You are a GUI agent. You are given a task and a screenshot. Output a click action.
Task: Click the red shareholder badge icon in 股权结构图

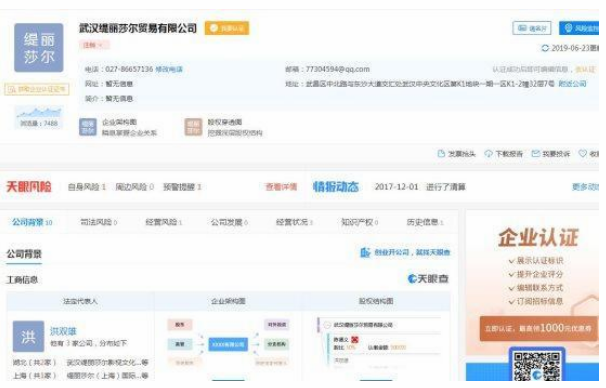tap(355, 340)
